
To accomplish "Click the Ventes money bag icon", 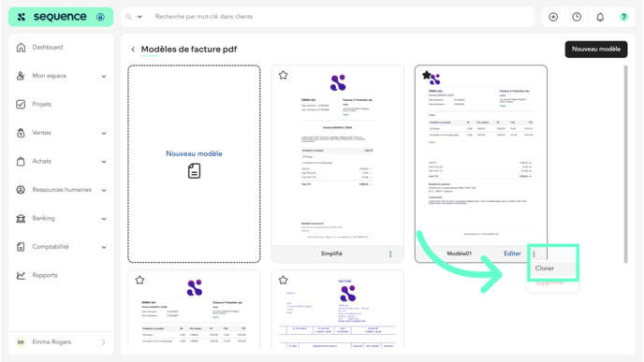I will pos(21,133).
